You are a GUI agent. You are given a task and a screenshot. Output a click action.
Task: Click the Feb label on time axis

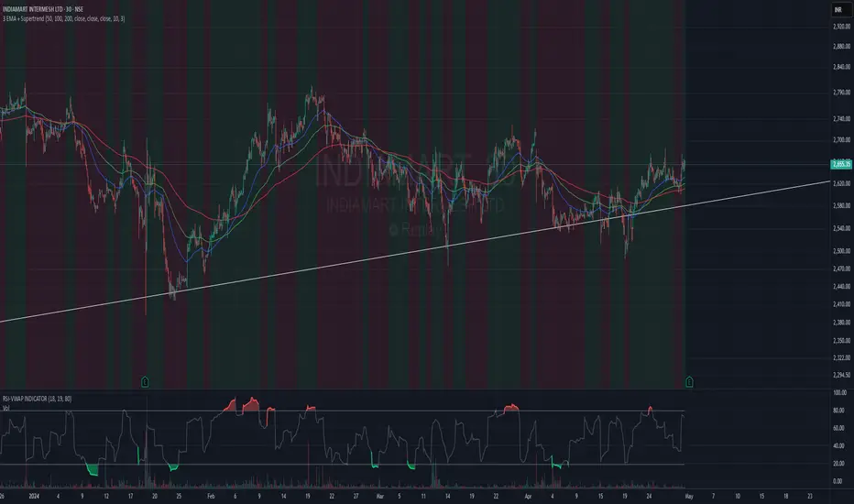[x=211, y=497]
